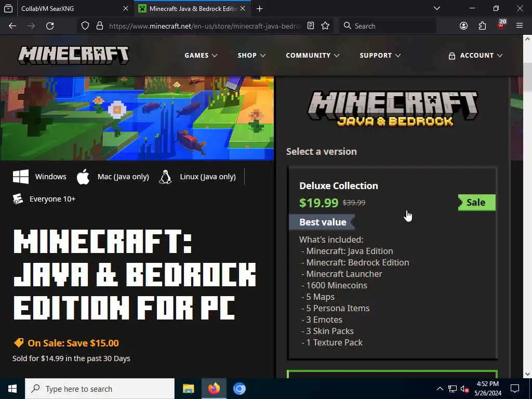Open the blue Chromium taskbar icon
The image size is (532, 399).
[x=239, y=389]
